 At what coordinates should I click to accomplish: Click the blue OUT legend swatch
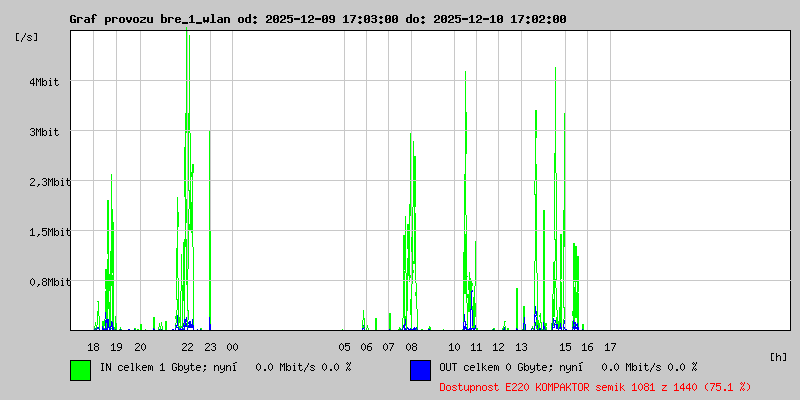click(420, 370)
